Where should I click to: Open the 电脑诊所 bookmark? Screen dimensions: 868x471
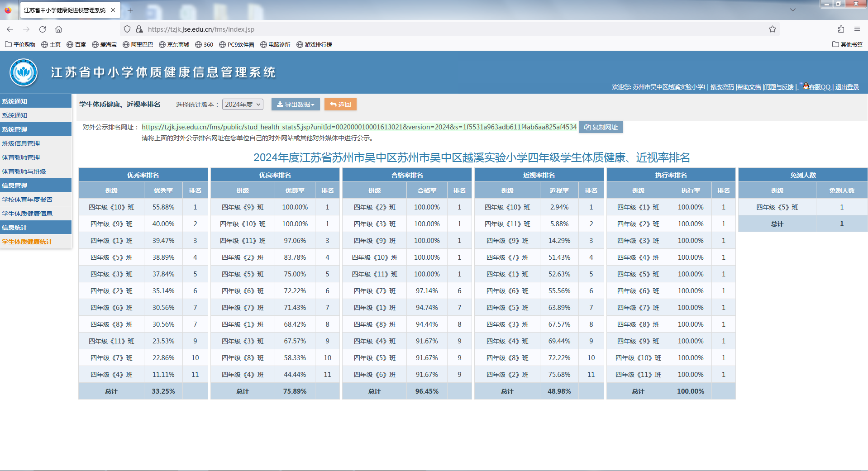pyautogui.click(x=275, y=44)
